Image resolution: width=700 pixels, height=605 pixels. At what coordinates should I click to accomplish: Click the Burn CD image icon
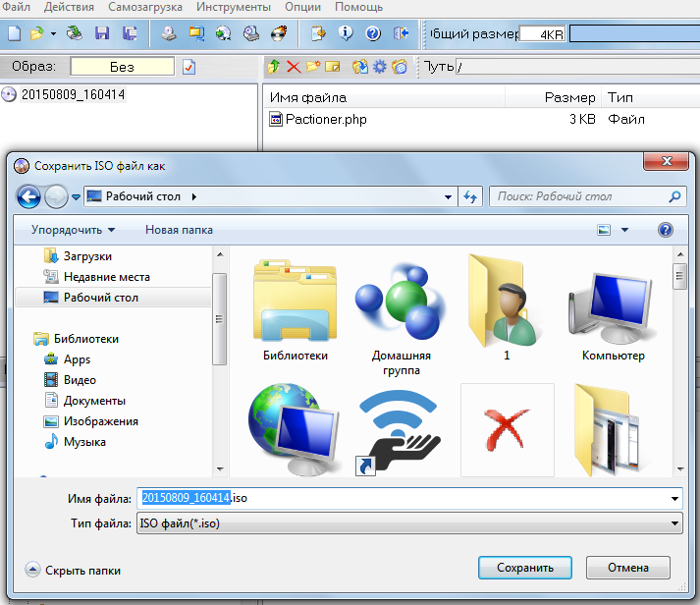point(280,33)
